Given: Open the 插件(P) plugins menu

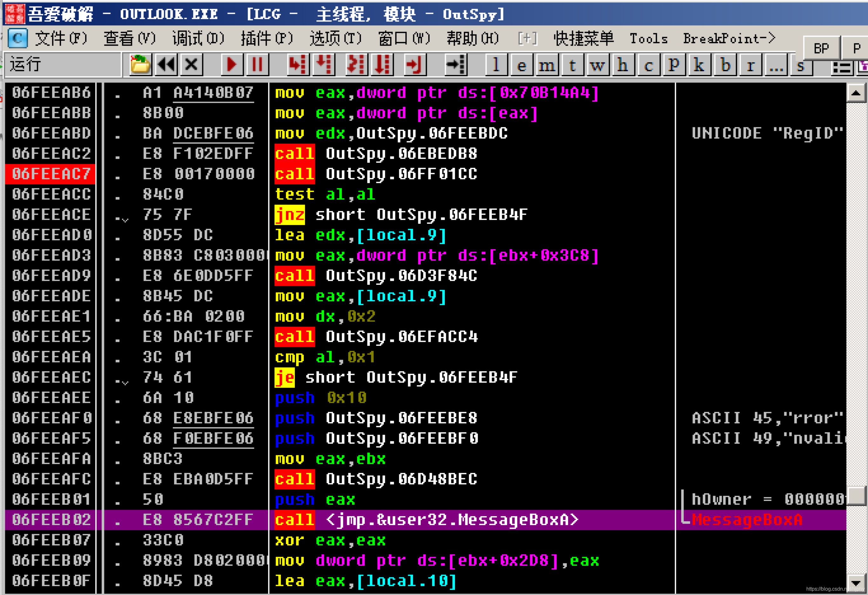Looking at the screenshot, I should [x=267, y=38].
